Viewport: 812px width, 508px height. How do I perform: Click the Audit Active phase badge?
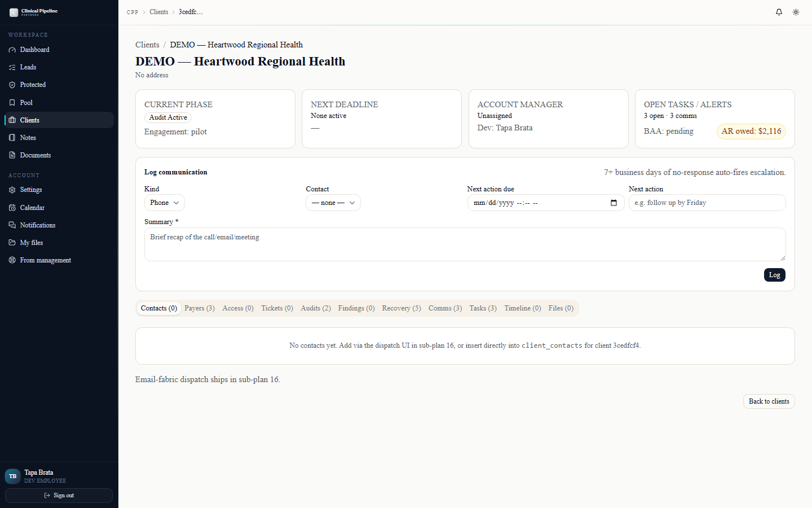point(168,117)
